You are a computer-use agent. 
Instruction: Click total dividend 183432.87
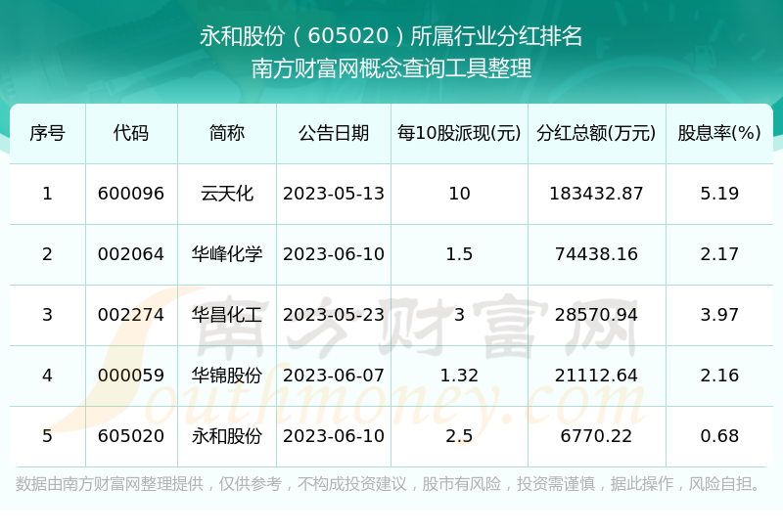596,194
